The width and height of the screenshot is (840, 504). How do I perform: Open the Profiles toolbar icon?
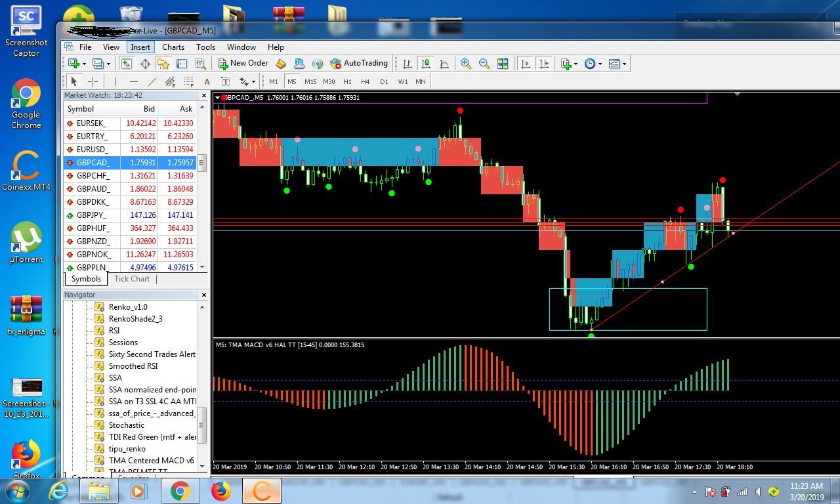click(x=98, y=64)
